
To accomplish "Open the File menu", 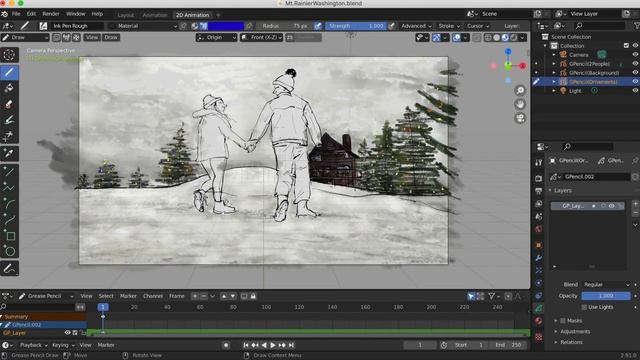I will click(16, 14).
